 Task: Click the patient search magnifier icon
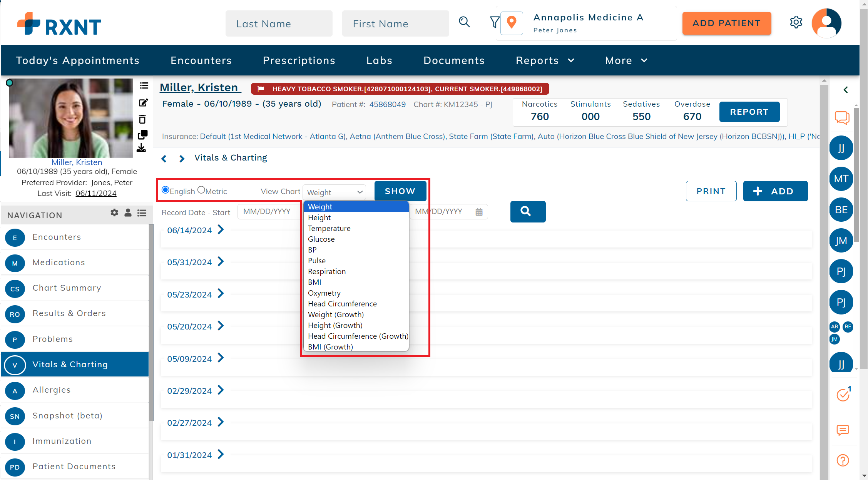click(x=464, y=22)
